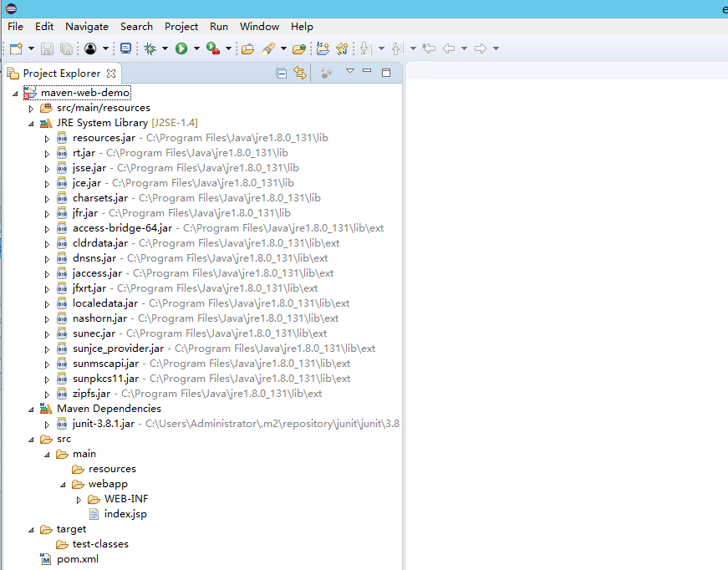
Task: Click the profile circle toolbar icon
Action: 90,48
